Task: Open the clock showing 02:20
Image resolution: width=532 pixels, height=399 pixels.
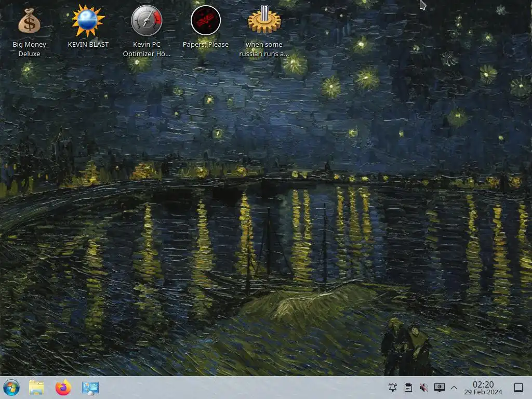Action: pyautogui.click(x=483, y=388)
